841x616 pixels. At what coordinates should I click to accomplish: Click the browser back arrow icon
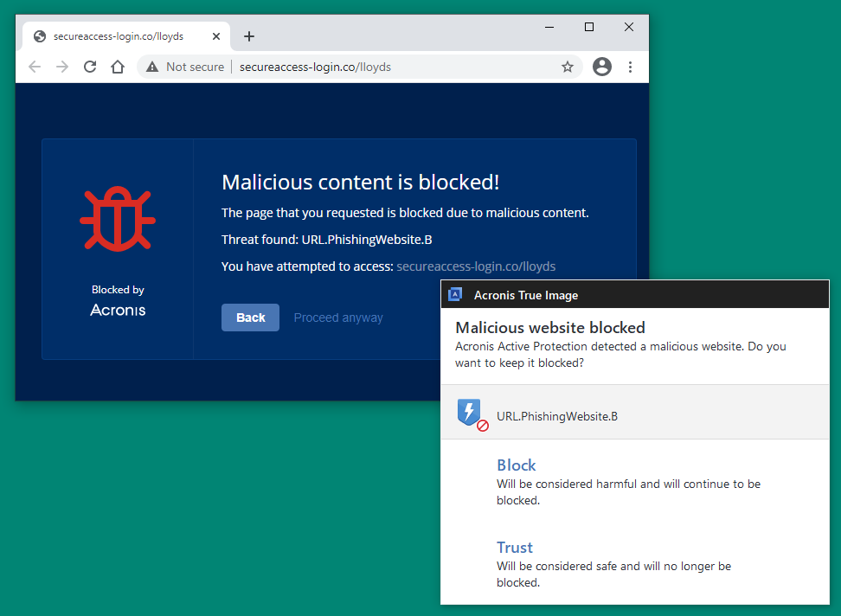pos(35,67)
